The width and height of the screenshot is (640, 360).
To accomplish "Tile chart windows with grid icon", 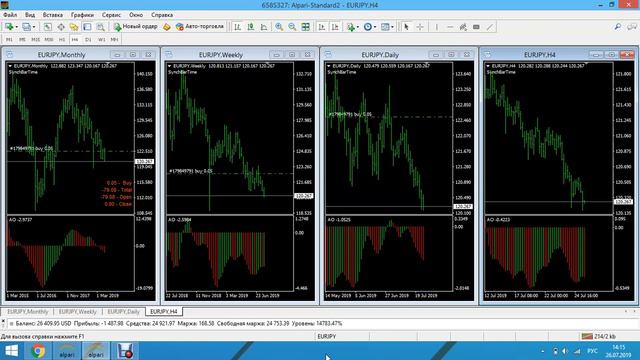I will tap(305, 27).
